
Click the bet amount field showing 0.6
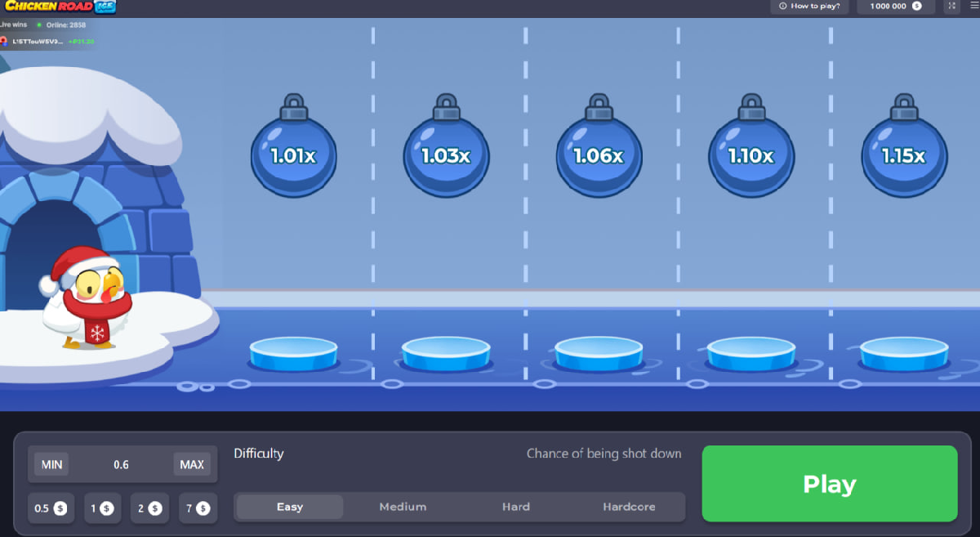pyautogui.click(x=121, y=464)
